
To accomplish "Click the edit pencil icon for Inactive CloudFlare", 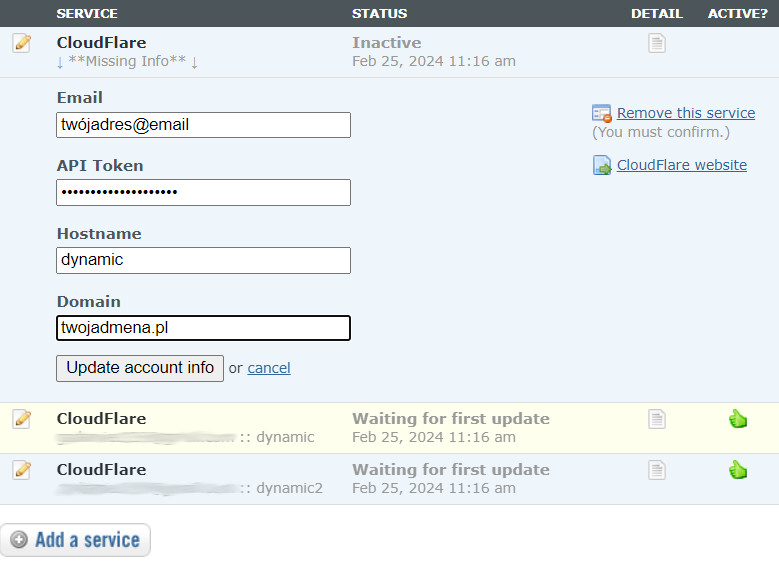I will tap(22, 43).
